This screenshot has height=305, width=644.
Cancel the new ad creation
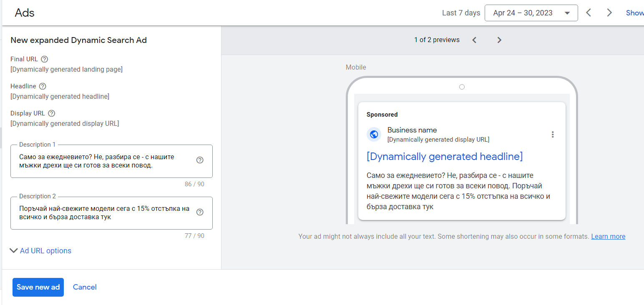click(x=85, y=287)
